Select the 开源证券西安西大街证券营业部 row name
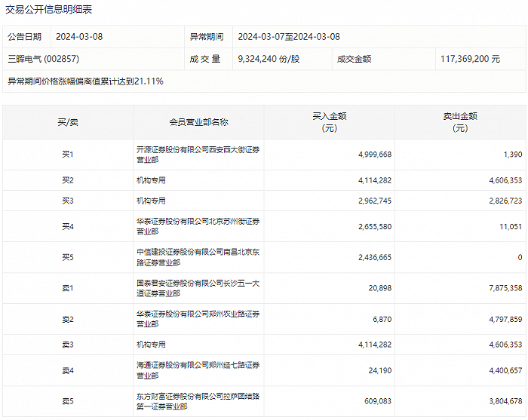 [x=198, y=155]
